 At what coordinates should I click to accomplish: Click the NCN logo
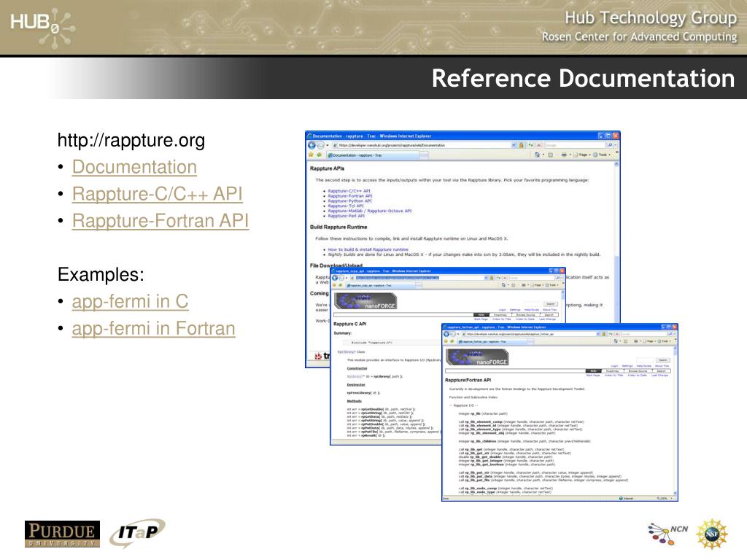coord(668,533)
